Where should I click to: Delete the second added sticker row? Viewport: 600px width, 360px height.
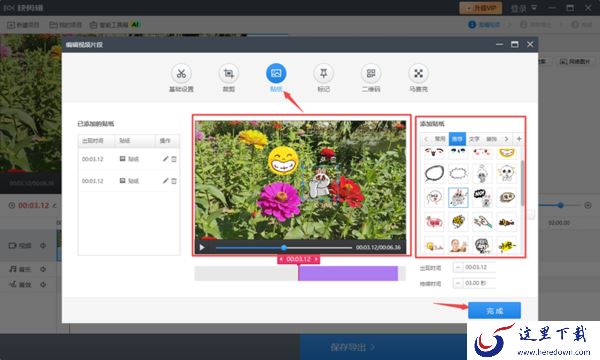tap(174, 181)
